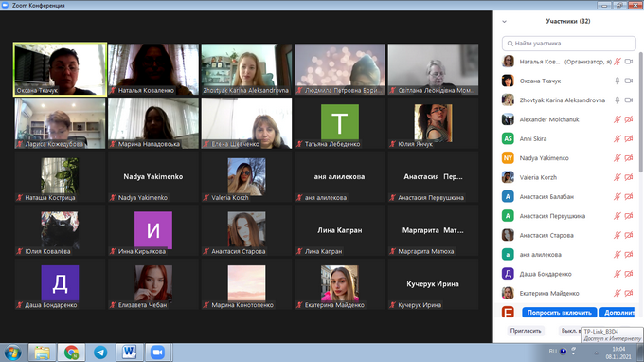Click camera-off icon for аня алиекова in list

[629, 255]
